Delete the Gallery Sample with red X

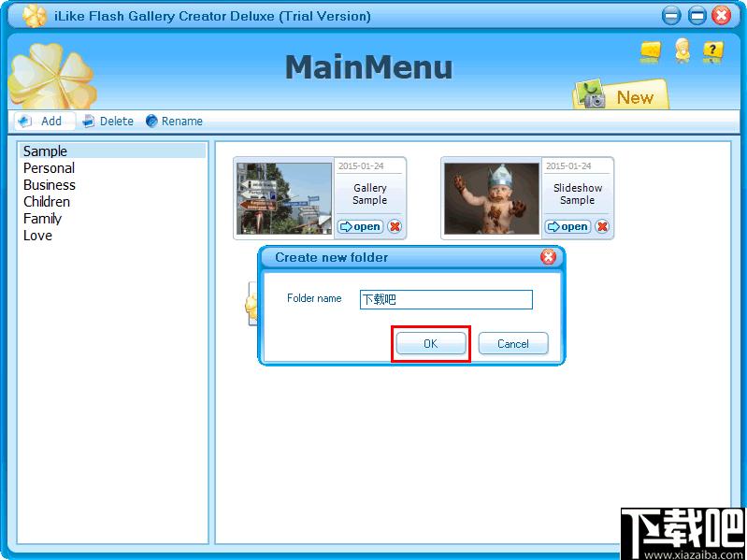395,226
